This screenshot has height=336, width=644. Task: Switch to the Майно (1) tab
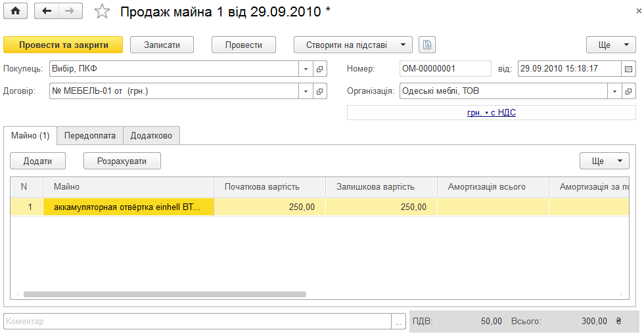click(30, 135)
